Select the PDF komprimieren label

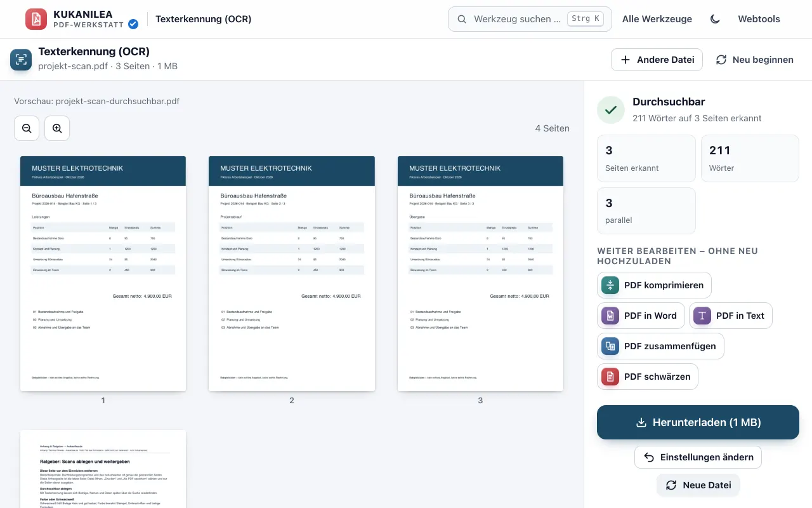point(664,285)
